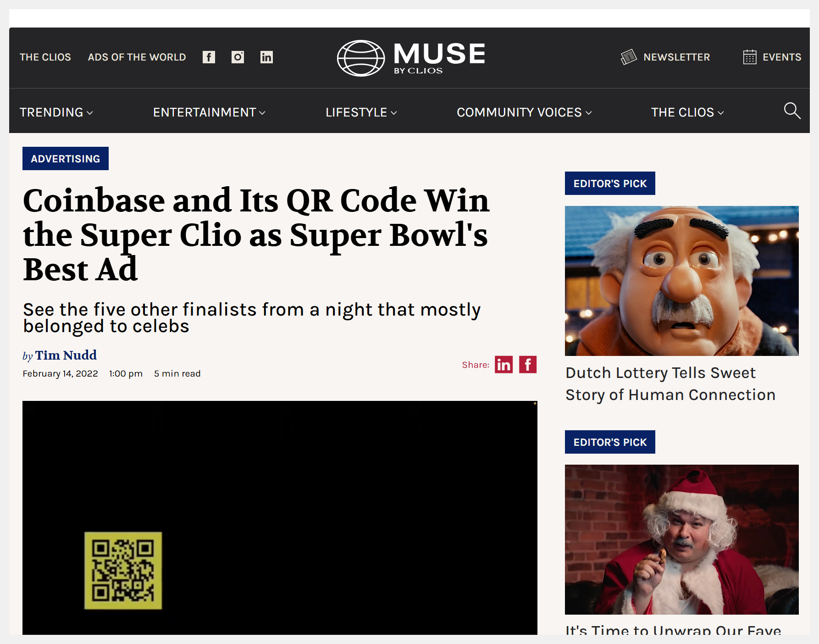Share article on LinkedIn
The width and height of the screenshot is (819, 644).
pyautogui.click(x=504, y=365)
